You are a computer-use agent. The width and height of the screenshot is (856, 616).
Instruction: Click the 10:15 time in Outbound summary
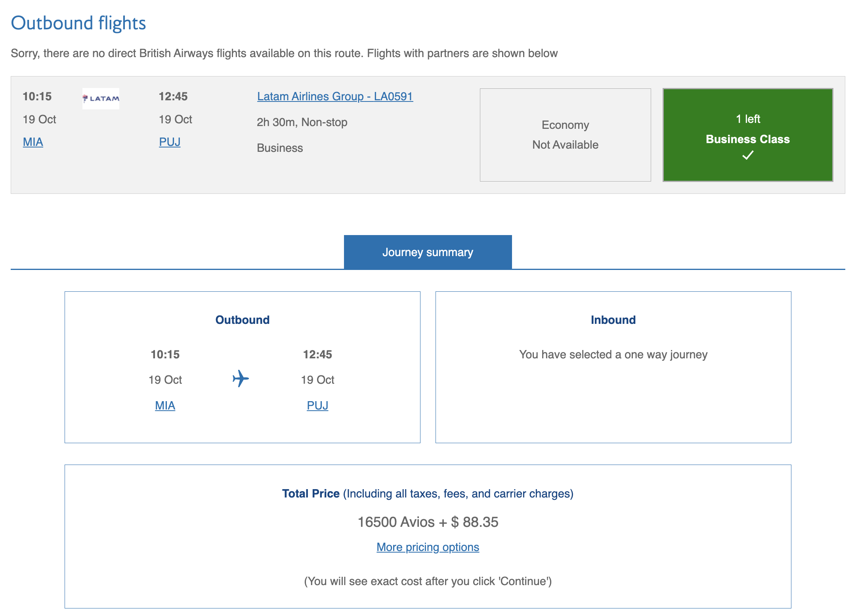pyautogui.click(x=165, y=354)
